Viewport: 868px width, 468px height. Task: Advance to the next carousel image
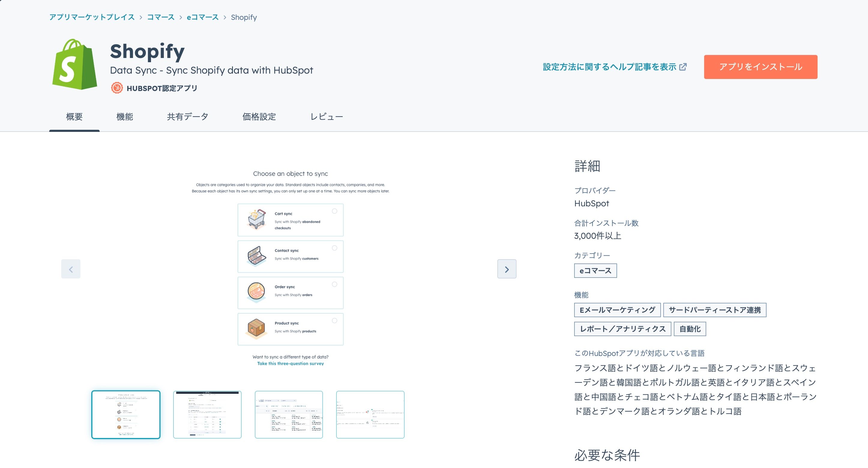506,269
